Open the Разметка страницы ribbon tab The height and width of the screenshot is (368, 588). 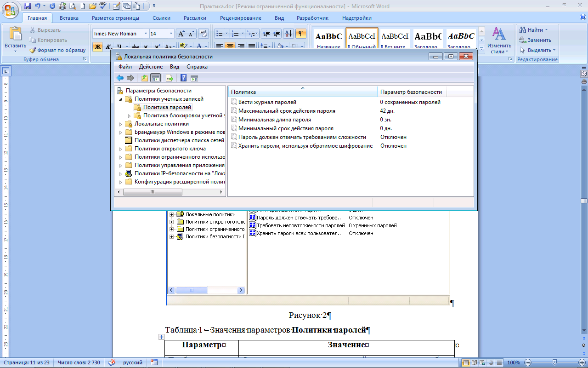(x=115, y=18)
